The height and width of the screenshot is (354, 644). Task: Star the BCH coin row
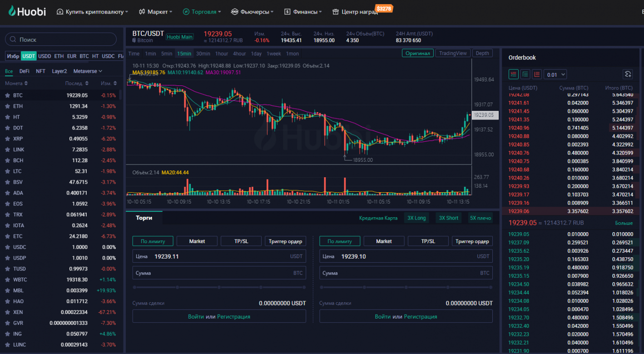(7, 160)
